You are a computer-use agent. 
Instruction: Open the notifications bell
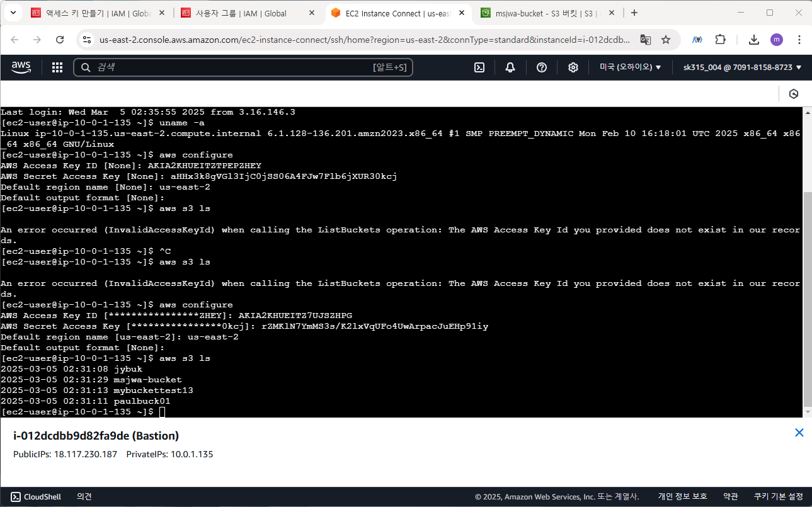point(510,67)
